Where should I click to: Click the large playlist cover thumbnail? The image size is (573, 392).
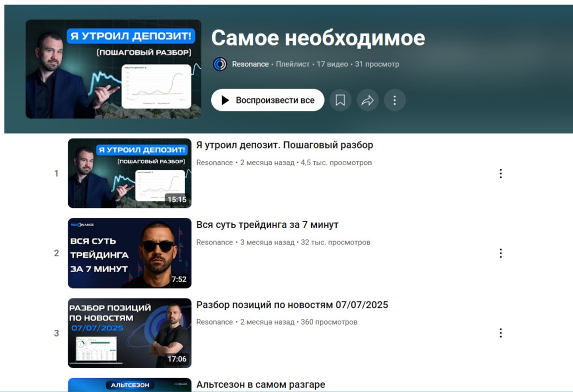113,69
